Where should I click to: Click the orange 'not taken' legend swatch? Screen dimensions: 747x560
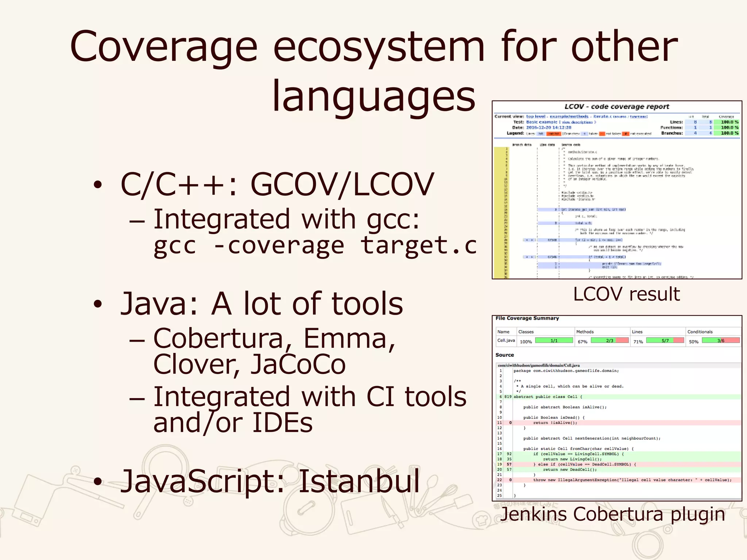pos(602,134)
